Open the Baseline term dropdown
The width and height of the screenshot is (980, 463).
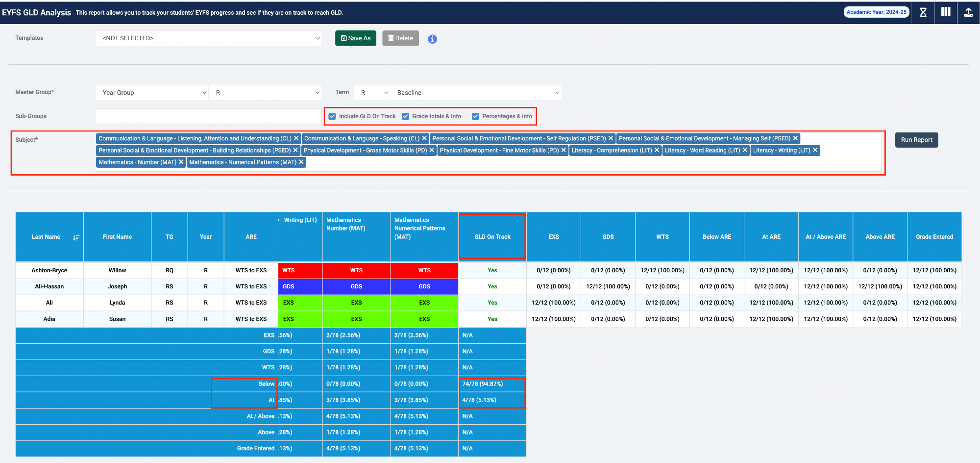476,93
